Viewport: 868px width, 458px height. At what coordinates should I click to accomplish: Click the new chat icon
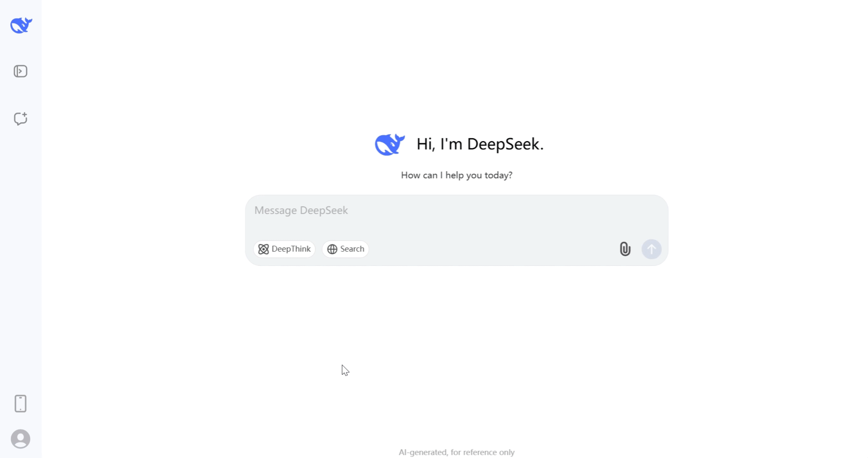click(21, 119)
